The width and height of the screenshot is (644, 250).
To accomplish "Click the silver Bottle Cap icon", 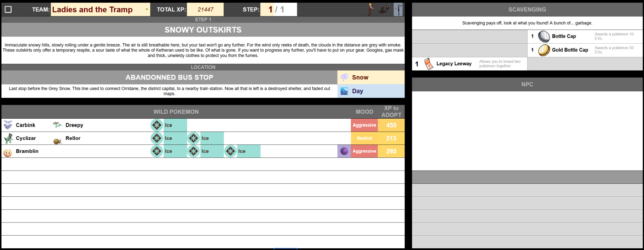I will (x=544, y=36).
